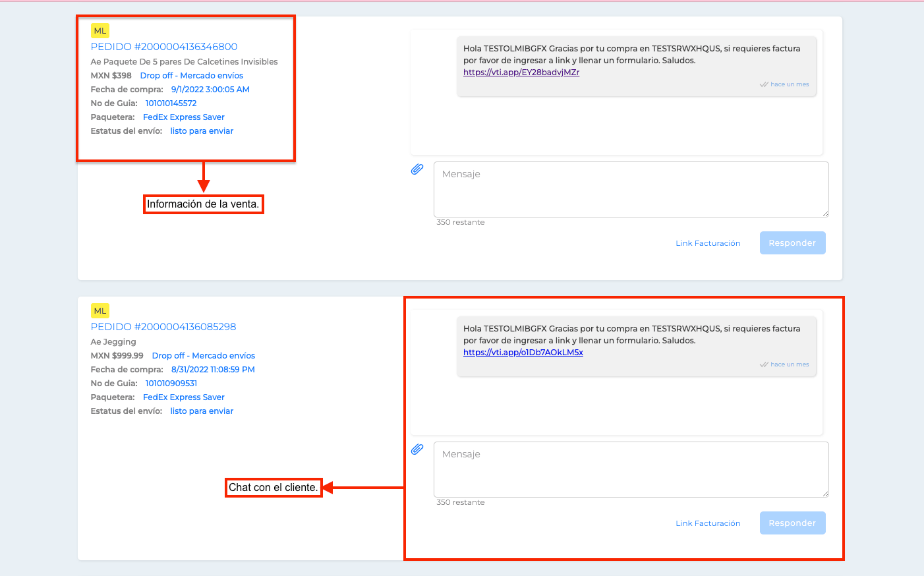Open order PEDIDO #2000004136085298
The height and width of the screenshot is (576, 924).
click(x=163, y=327)
